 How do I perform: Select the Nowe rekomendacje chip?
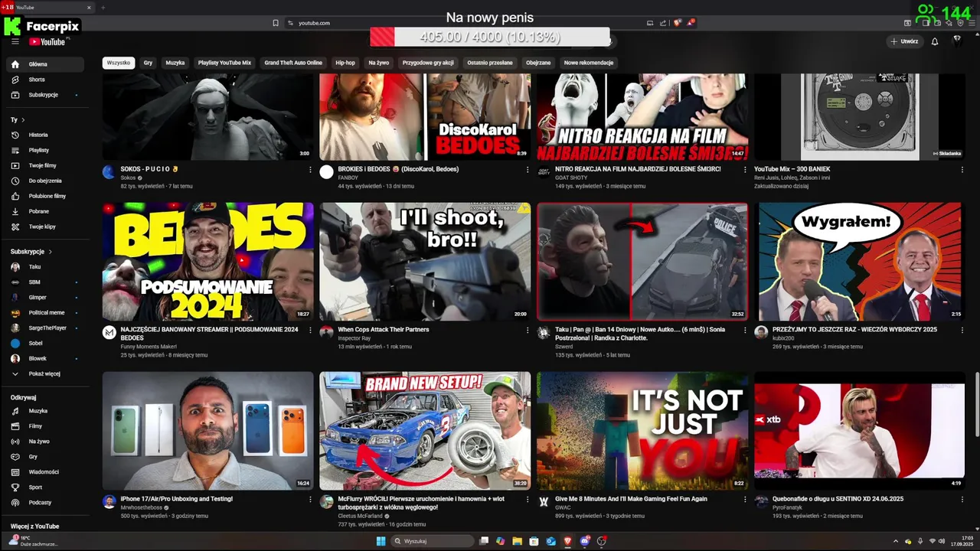589,63
